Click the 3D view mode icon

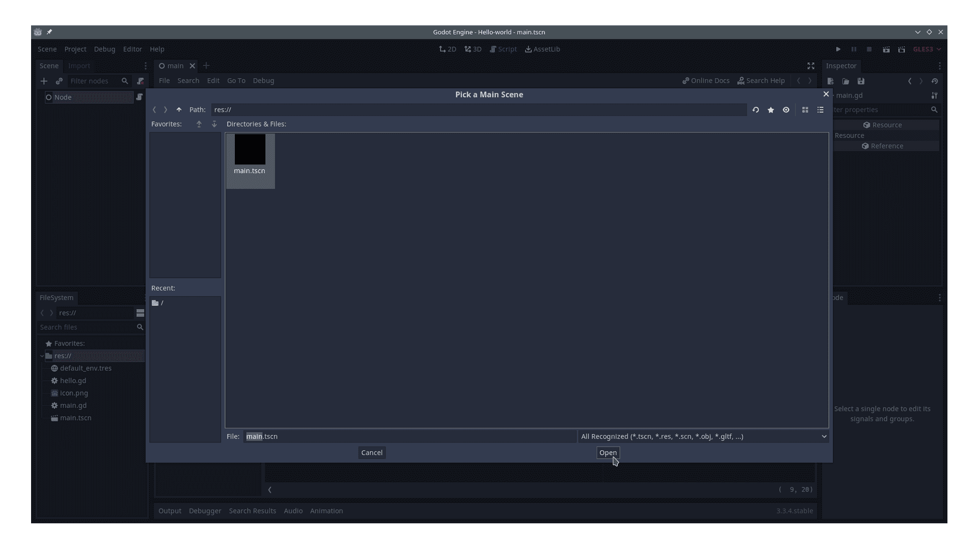[473, 49]
